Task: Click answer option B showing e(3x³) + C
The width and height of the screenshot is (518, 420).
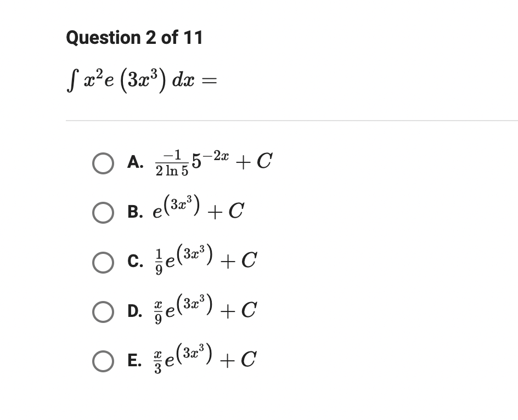Action: click(x=198, y=210)
